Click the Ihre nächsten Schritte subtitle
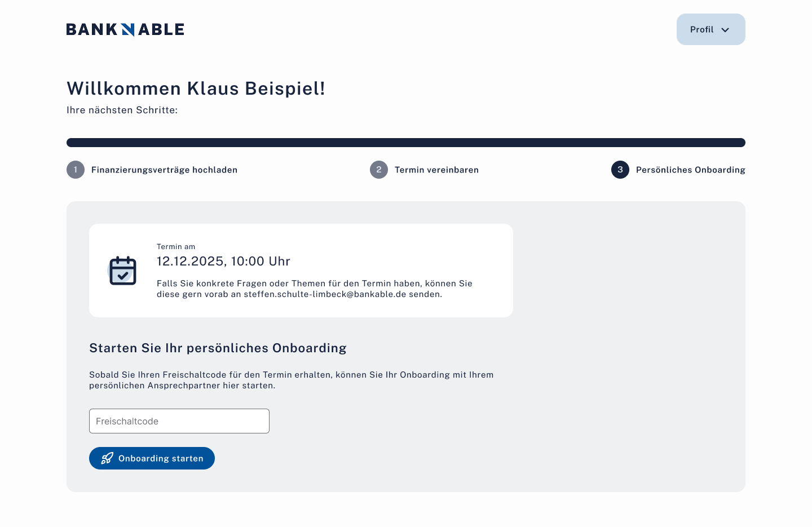 coord(122,110)
